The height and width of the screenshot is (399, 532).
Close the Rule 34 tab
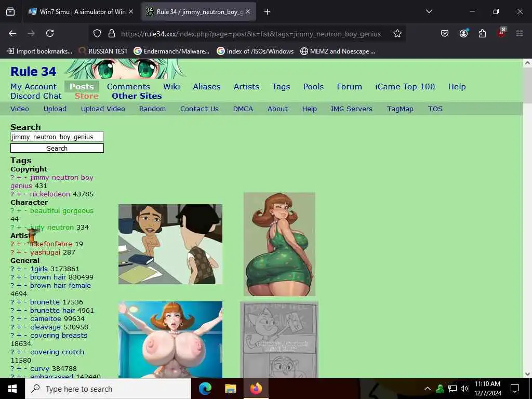click(248, 11)
